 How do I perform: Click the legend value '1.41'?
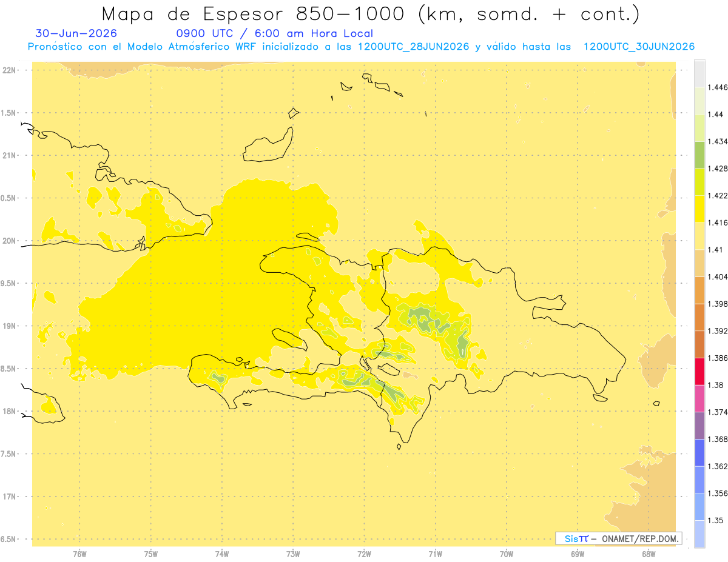716,250
